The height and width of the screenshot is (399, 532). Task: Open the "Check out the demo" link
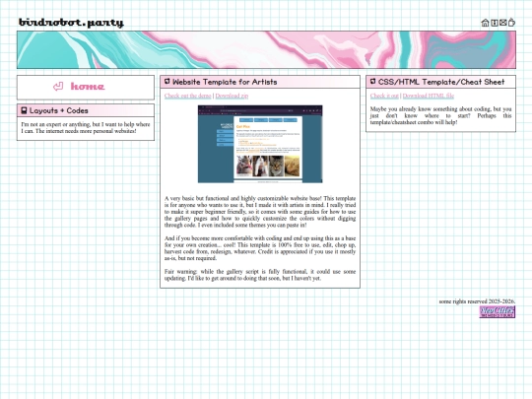(x=187, y=96)
